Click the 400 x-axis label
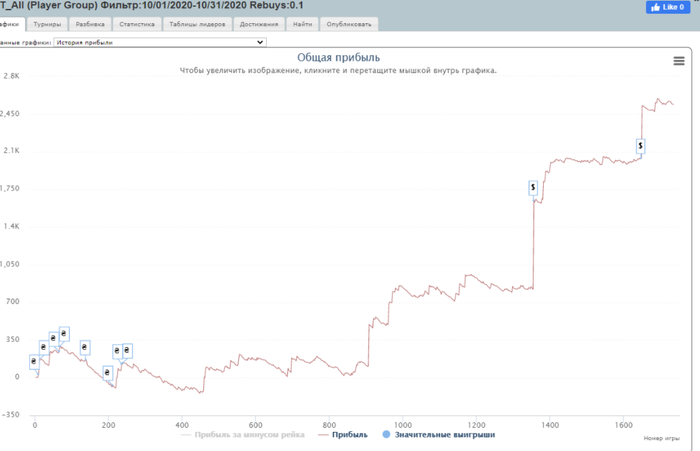 tap(182, 425)
